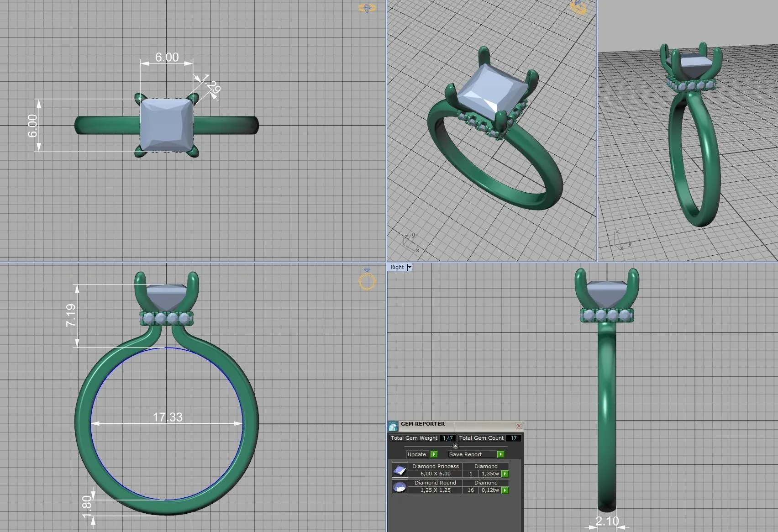Screen dimensions: 778x532
Task: Click the Right viewport title label
Action: point(397,268)
